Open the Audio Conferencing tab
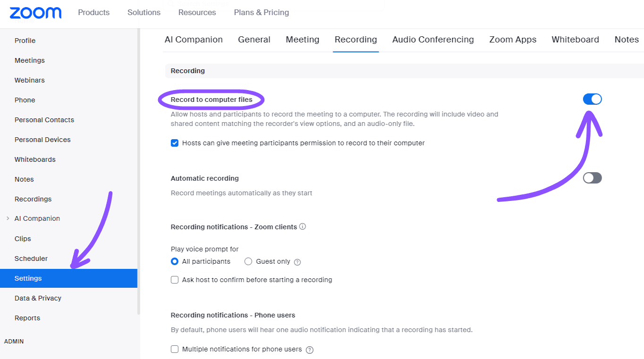 pyautogui.click(x=432, y=40)
